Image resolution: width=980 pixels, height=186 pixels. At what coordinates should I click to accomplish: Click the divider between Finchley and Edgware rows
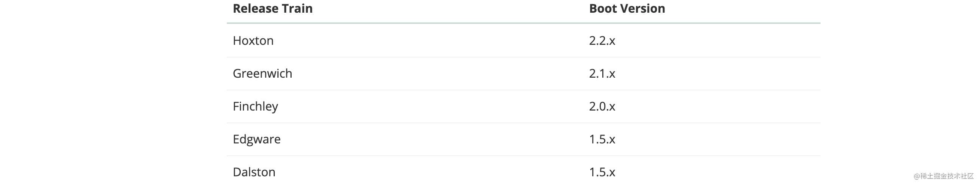pyautogui.click(x=523, y=123)
